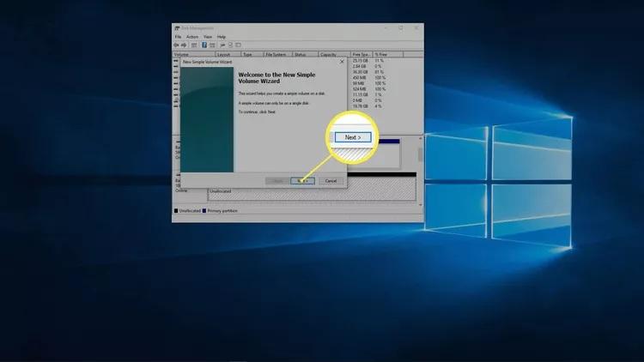The image size is (644, 362).
Task: Click the forward arrow toolbar icon
Action: pyautogui.click(x=183, y=45)
